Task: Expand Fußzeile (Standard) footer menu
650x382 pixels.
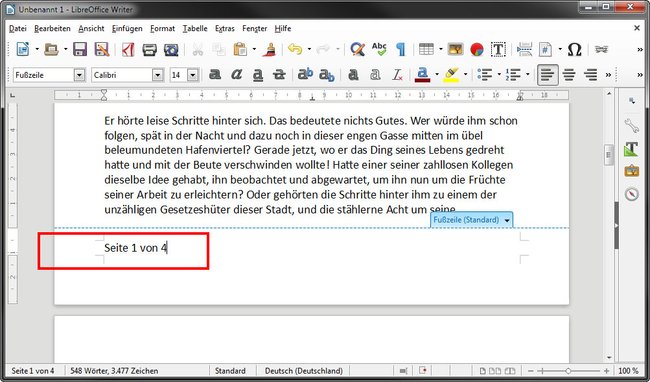Action: (507, 220)
